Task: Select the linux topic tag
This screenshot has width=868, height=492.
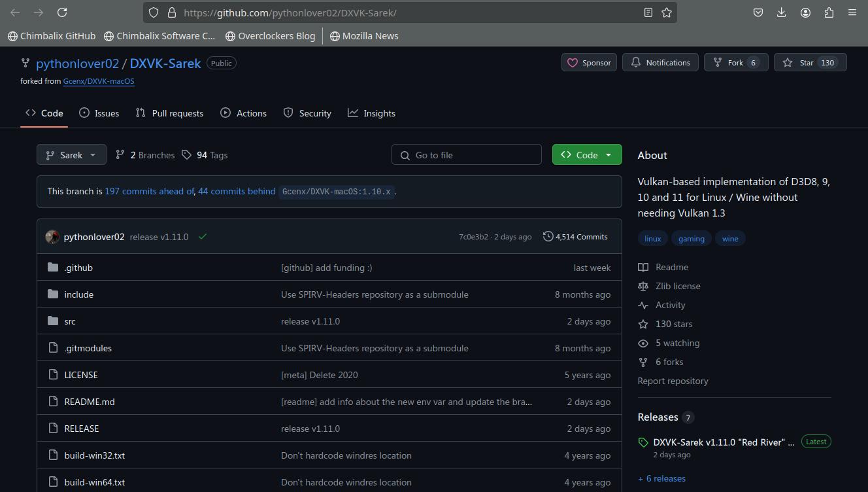Action: 652,239
